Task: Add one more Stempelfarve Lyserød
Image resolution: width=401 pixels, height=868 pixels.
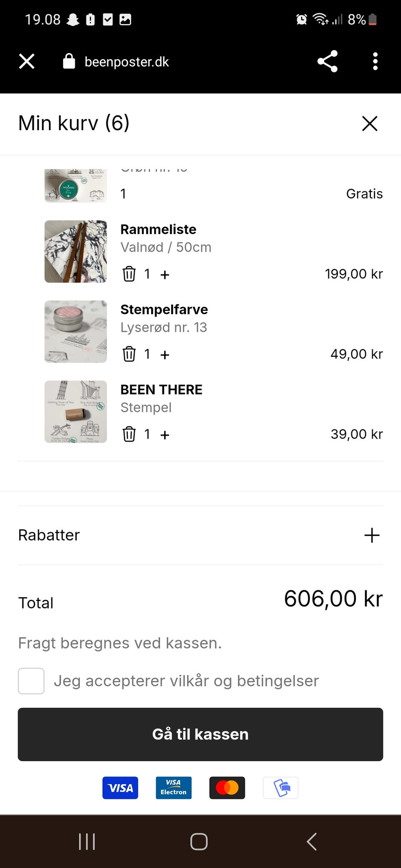Action: [x=165, y=355]
